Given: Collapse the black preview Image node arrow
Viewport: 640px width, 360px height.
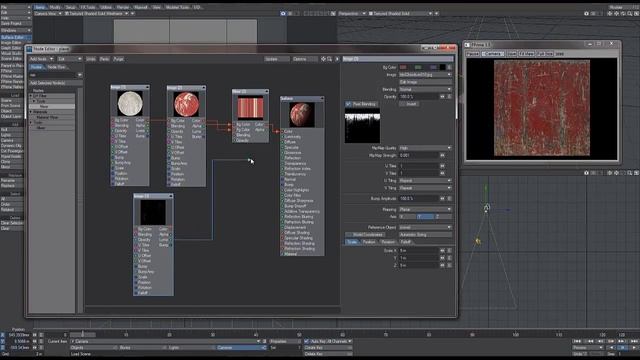Looking at the screenshot, I should click(x=171, y=196).
